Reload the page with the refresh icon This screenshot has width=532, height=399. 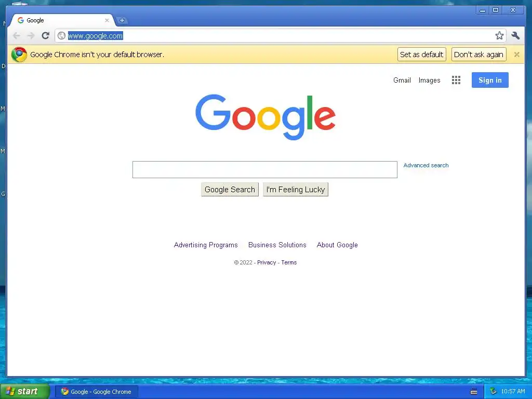[x=46, y=36]
